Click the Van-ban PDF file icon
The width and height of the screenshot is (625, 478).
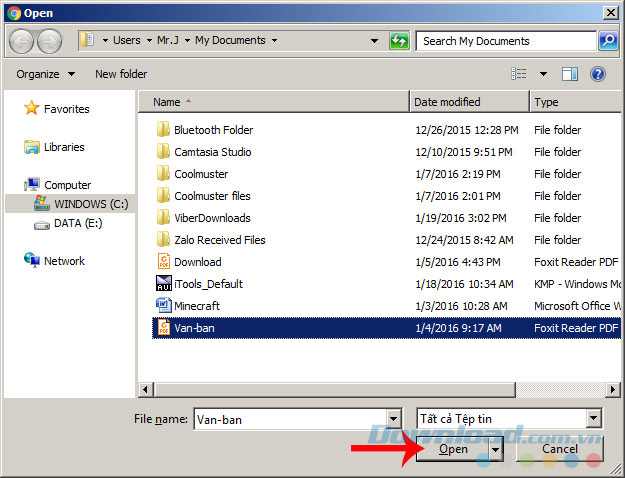(164, 327)
